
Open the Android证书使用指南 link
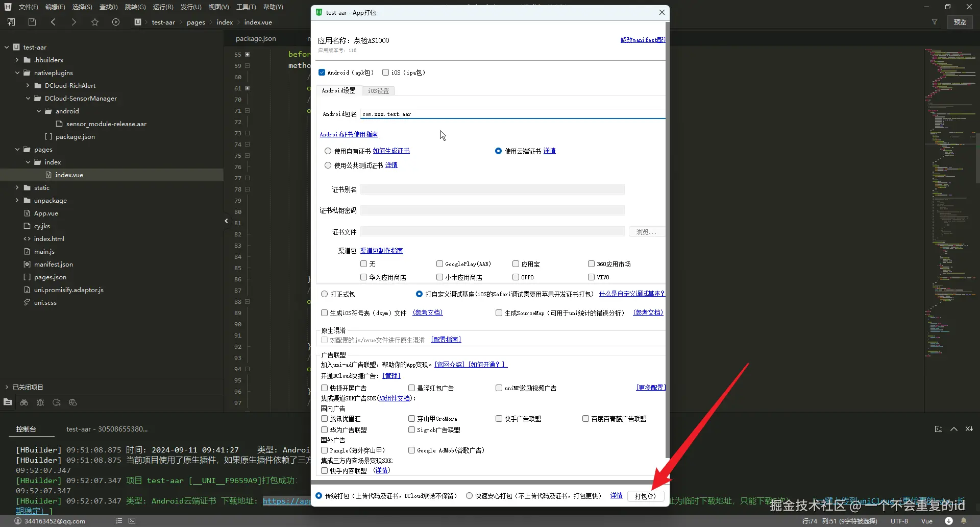pyautogui.click(x=349, y=134)
